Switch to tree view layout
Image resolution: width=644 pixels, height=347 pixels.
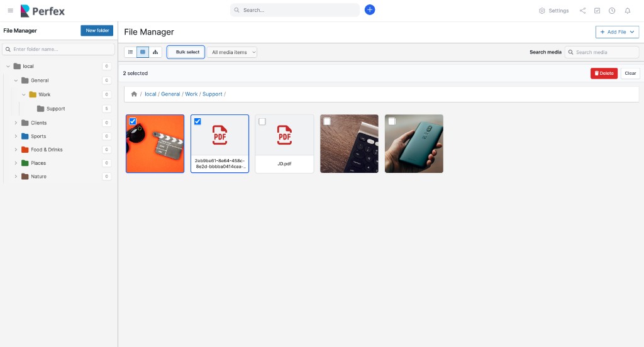[155, 52]
